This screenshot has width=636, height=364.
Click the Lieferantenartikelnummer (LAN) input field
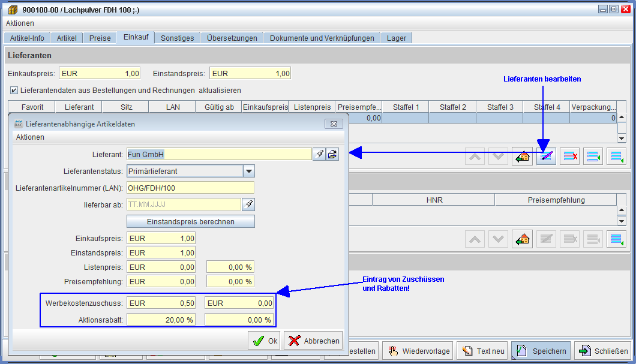click(x=190, y=188)
